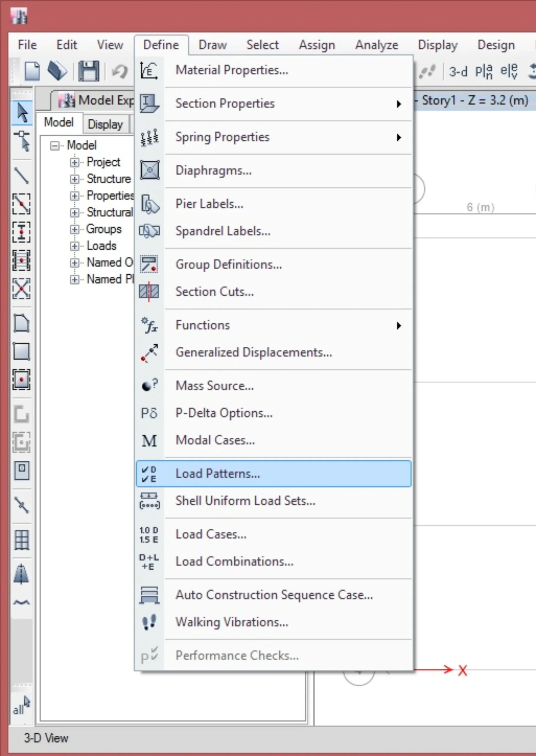Expand the Project tree node

click(x=74, y=162)
